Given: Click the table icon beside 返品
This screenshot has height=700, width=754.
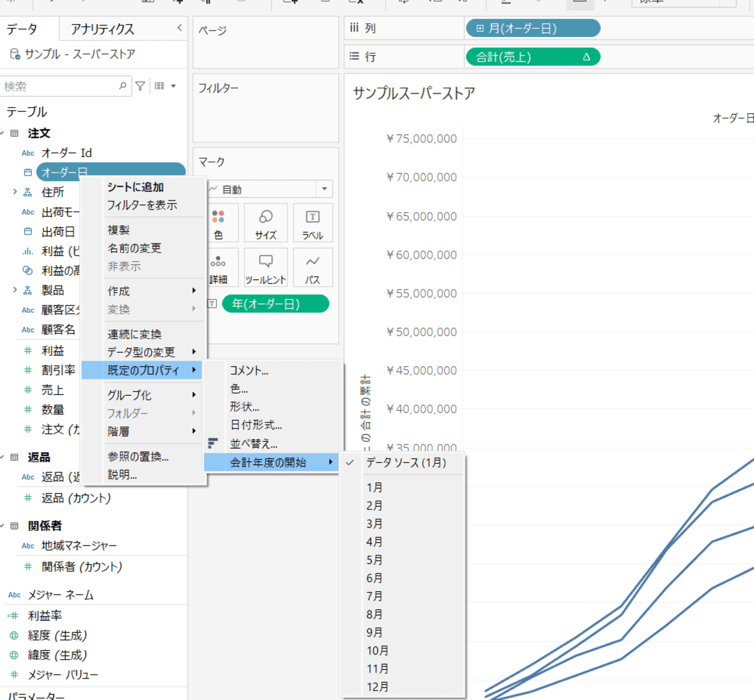Looking at the screenshot, I should (x=14, y=457).
